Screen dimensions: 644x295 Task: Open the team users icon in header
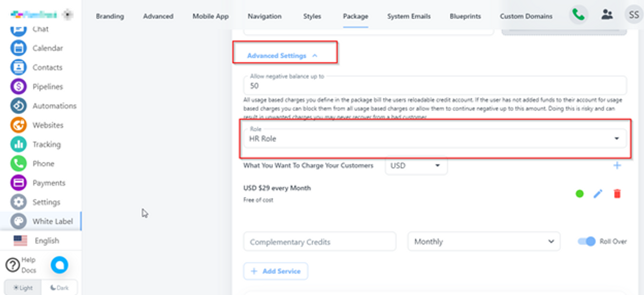pyautogui.click(x=607, y=15)
